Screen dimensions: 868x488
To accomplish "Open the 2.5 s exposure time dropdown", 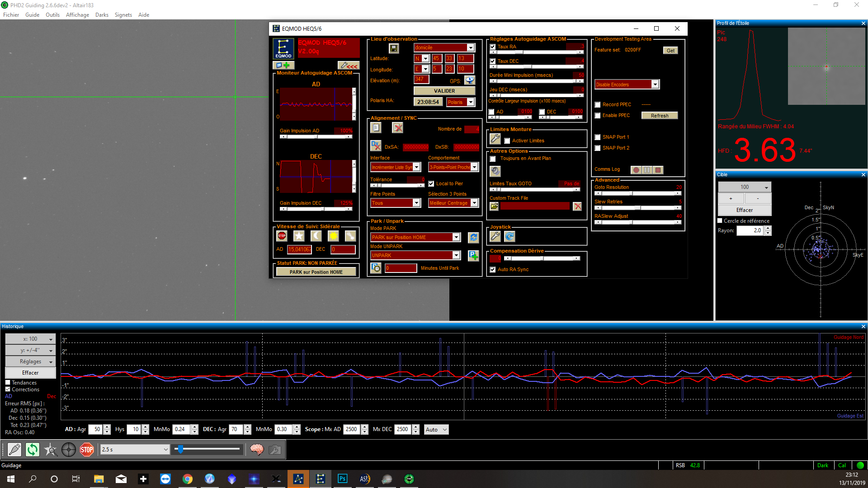I will coord(135,450).
